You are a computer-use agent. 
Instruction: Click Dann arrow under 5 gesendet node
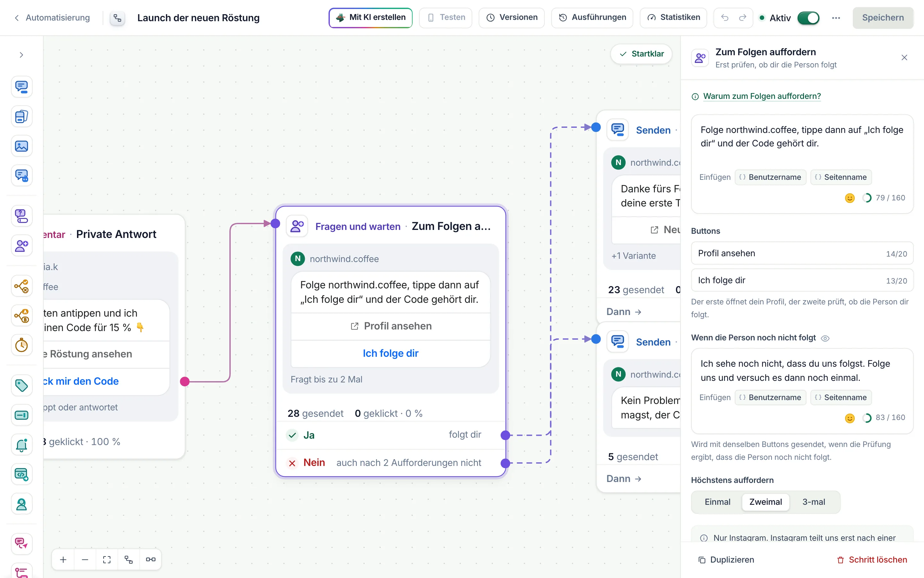(624, 478)
